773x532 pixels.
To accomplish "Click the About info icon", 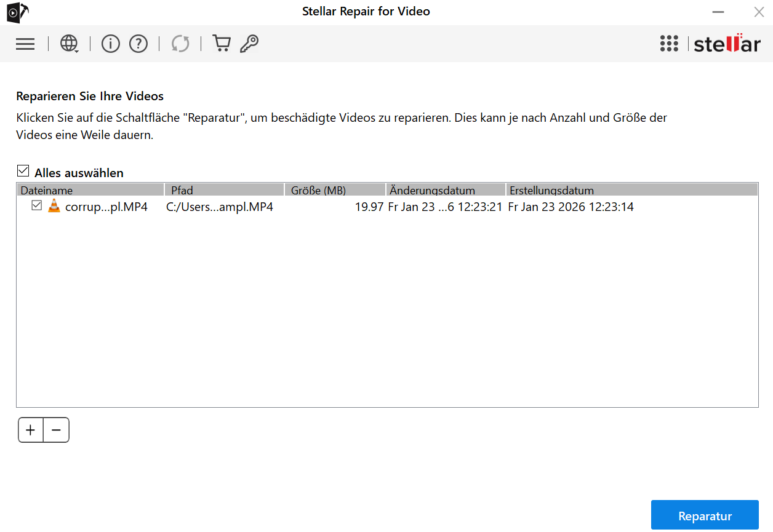I will pyautogui.click(x=110, y=44).
